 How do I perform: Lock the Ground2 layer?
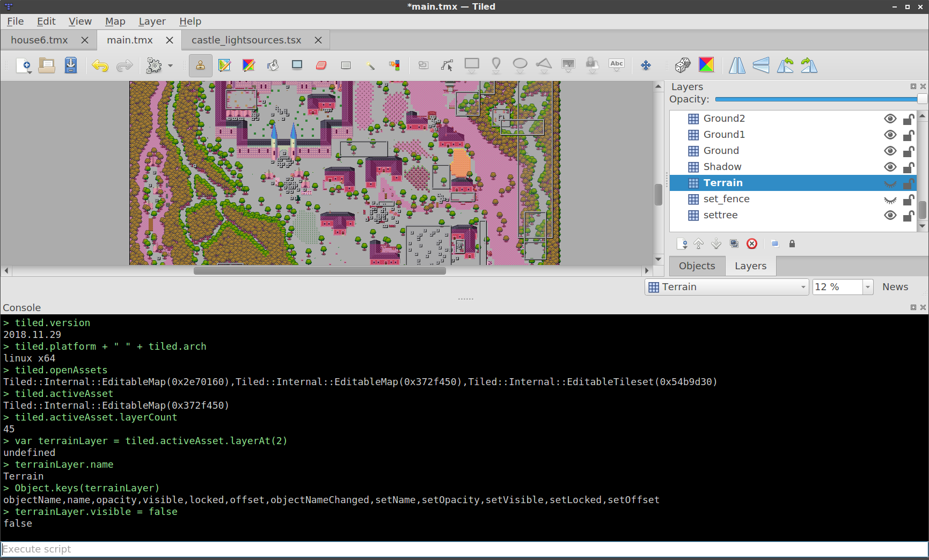pyautogui.click(x=909, y=119)
